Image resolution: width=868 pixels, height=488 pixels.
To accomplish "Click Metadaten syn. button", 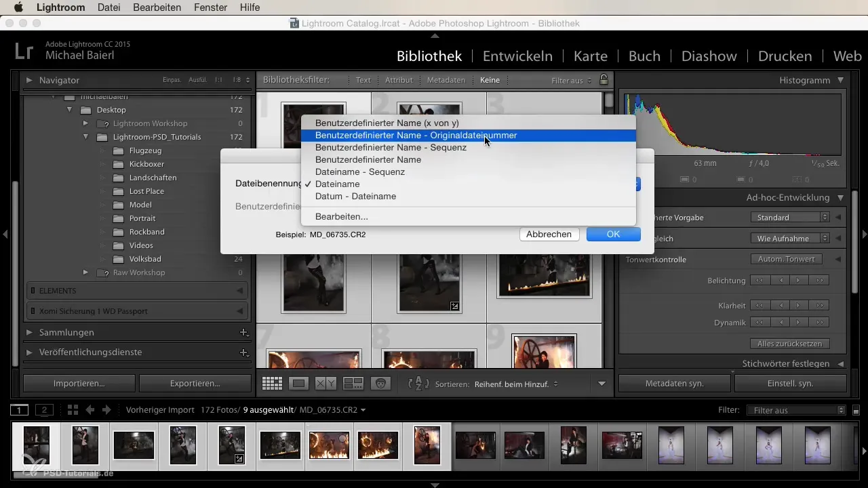I will [675, 383].
